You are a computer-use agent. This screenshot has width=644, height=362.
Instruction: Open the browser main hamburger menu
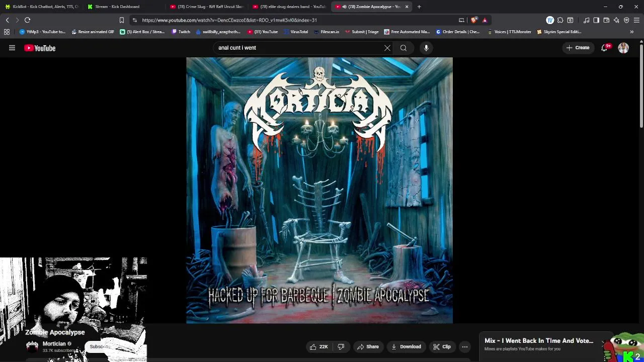point(636,20)
